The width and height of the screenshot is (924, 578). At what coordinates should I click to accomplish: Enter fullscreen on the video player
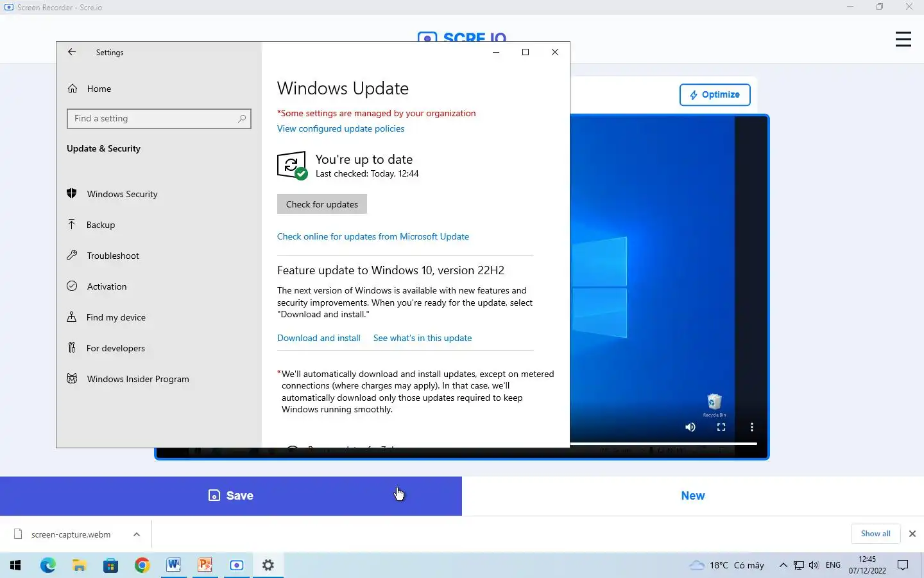tap(721, 427)
